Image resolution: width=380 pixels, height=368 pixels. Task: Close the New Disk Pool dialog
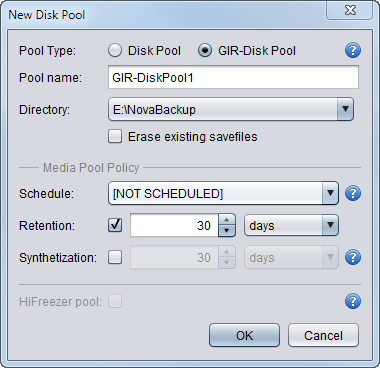click(350, 10)
